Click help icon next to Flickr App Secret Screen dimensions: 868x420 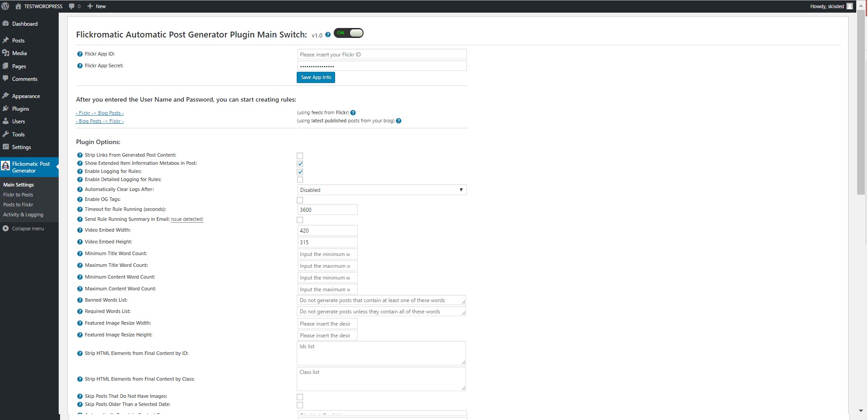click(x=80, y=66)
